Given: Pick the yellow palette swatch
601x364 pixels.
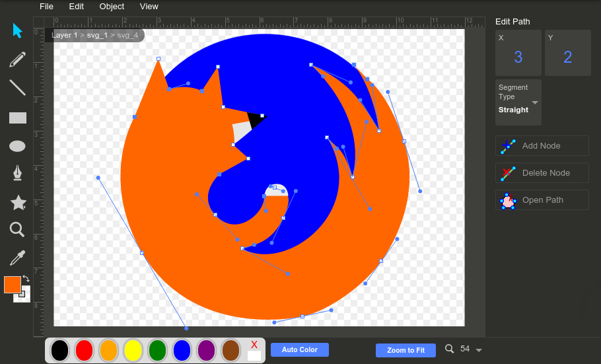Looking at the screenshot, I should [133, 350].
